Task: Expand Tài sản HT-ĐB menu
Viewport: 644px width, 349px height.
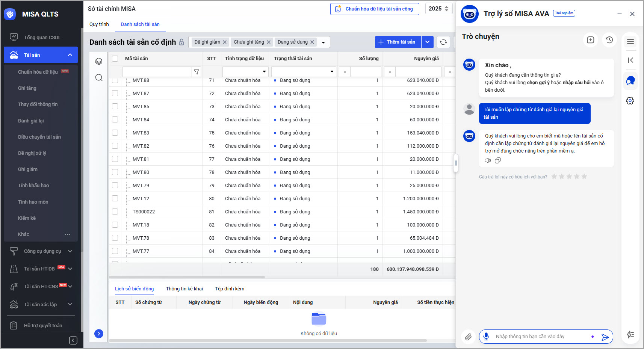Action: 70,269
